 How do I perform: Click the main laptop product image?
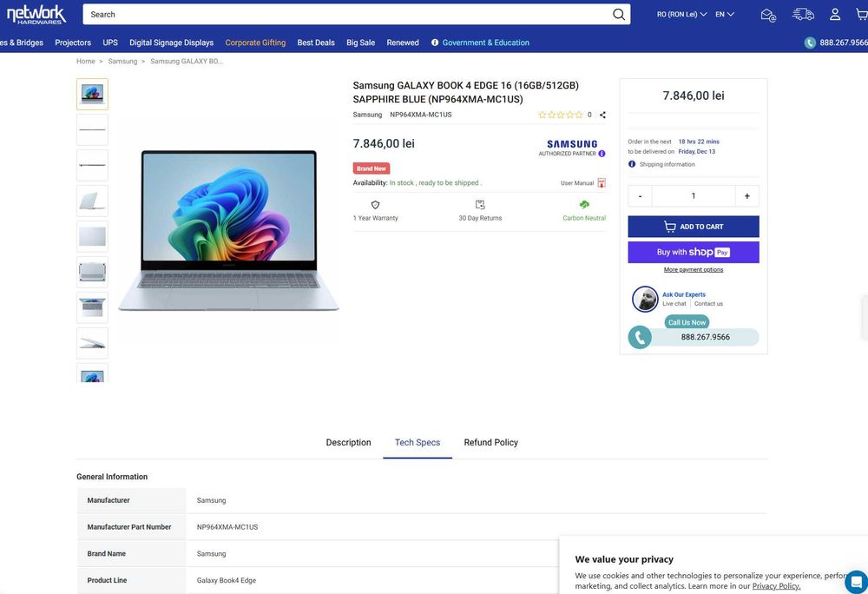click(228, 230)
